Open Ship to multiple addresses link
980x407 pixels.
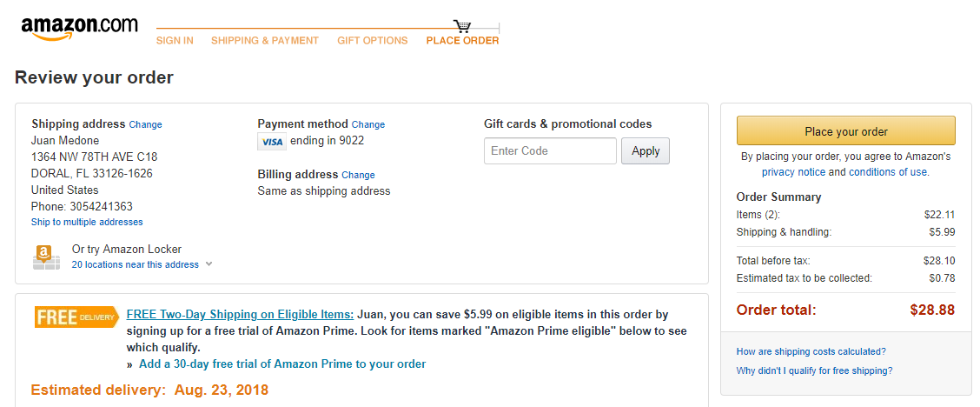87,222
